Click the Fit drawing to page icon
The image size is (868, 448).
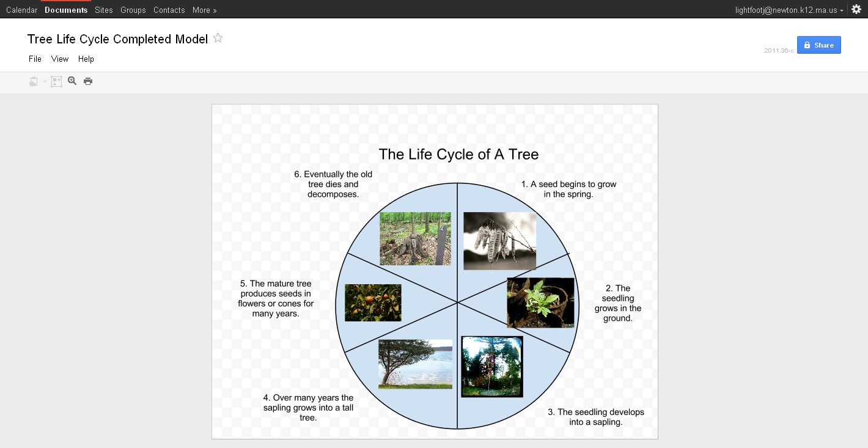click(x=56, y=81)
